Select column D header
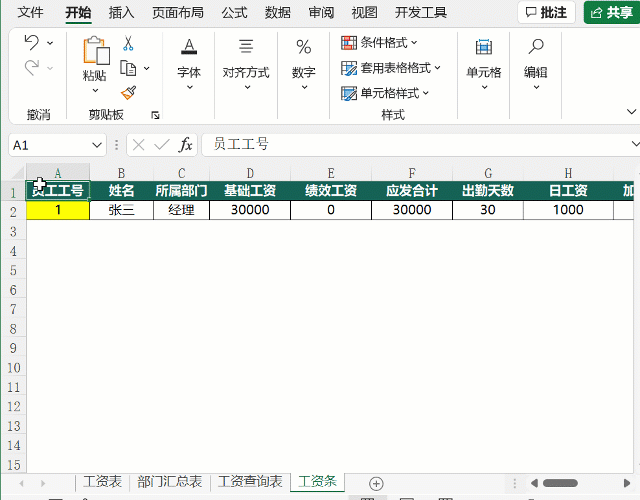The image size is (640, 500). [x=250, y=173]
